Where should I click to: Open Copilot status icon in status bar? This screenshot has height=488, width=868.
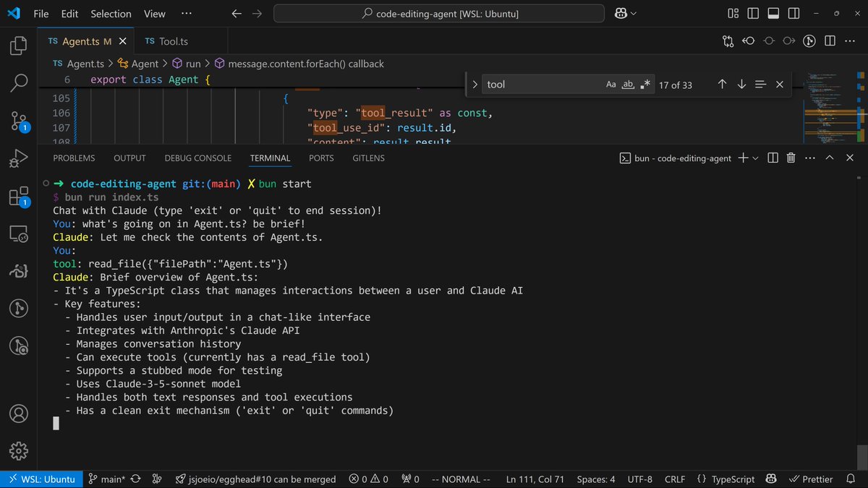[773, 479]
